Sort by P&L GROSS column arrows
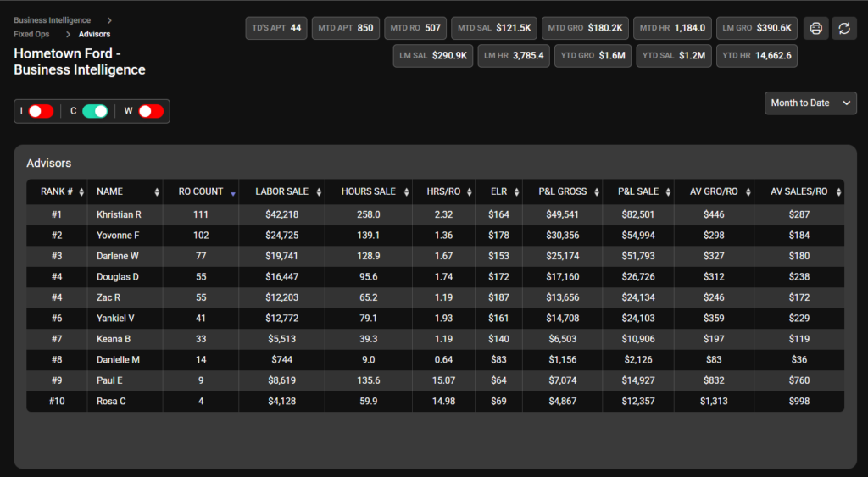The height and width of the screenshot is (477, 868). click(x=597, y=192)
